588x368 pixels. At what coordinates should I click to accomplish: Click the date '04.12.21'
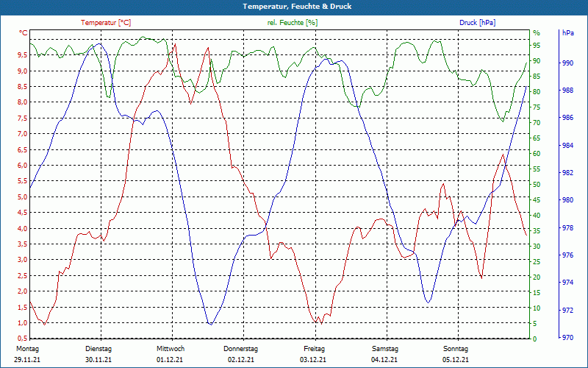[x=384, y=360]
